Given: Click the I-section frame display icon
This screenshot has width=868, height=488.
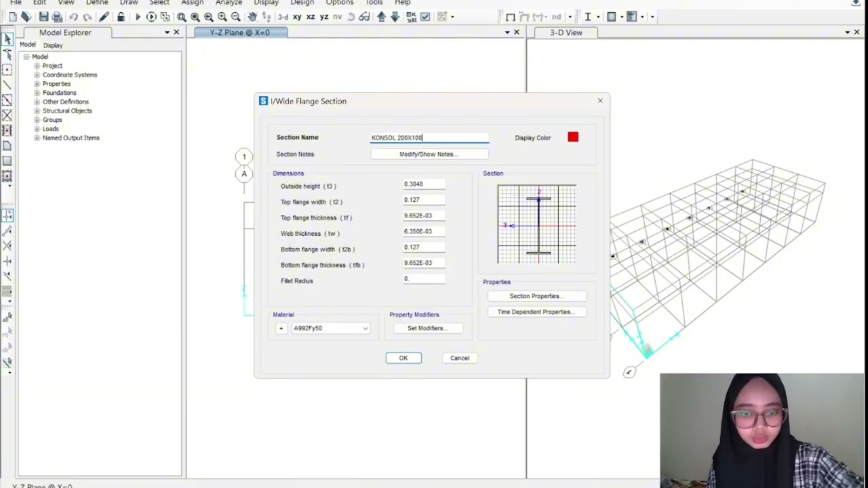Looking at the screenshot, I should coord(588,17).
